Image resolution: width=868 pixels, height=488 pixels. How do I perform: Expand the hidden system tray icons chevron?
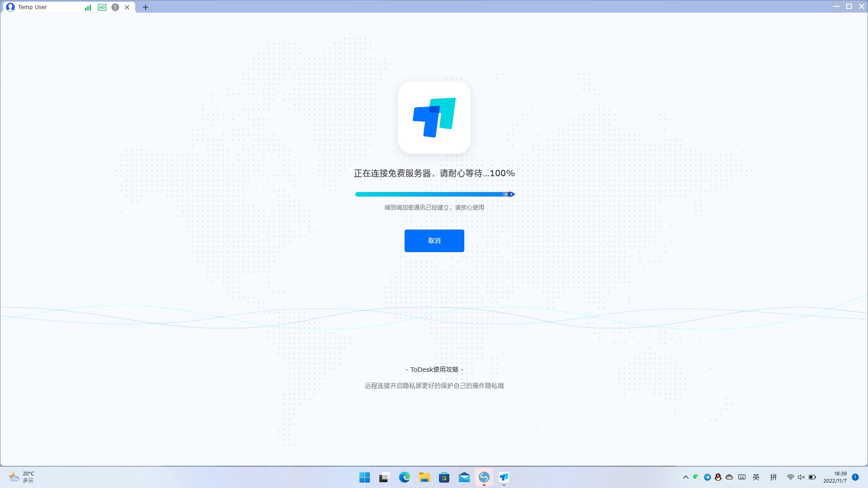click(x=685, y=477)
